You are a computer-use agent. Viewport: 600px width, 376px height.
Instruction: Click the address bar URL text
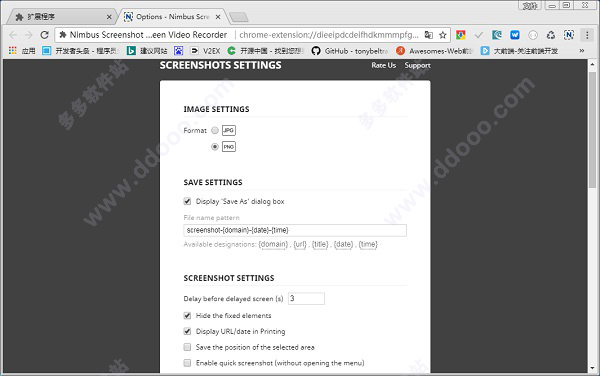pyautogui.click(x=329, y=35)
